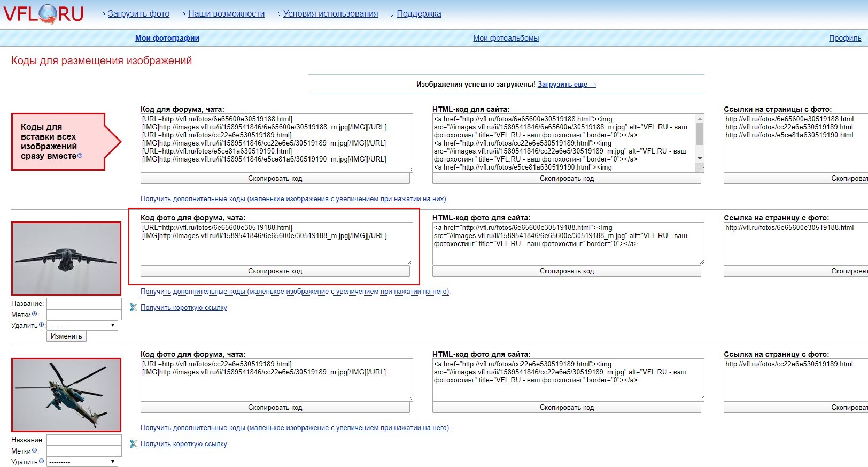
Task: Click scissors icon by helicopter short link
Action: click(134, 444)
